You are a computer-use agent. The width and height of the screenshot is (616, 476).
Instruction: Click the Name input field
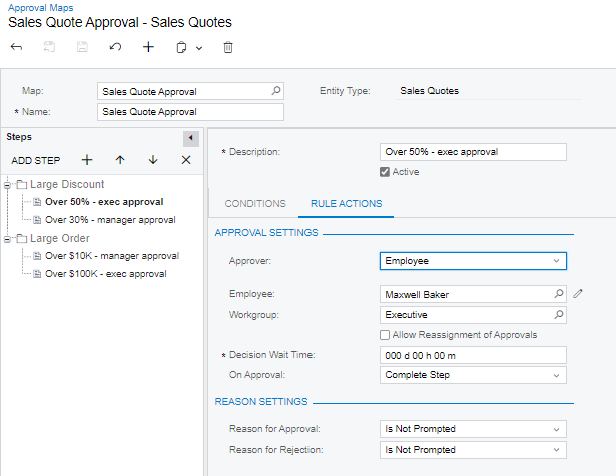(190, 112)
